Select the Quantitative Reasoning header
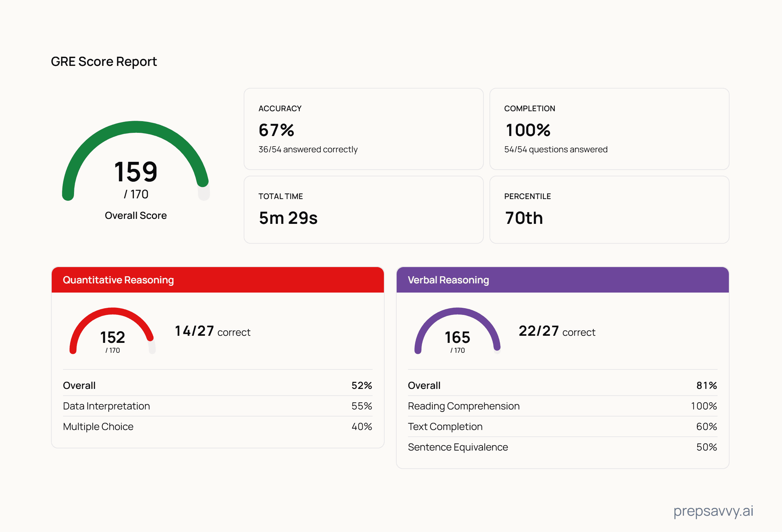The width and height of the screenshot is (782, 532). tap(218, 280)
